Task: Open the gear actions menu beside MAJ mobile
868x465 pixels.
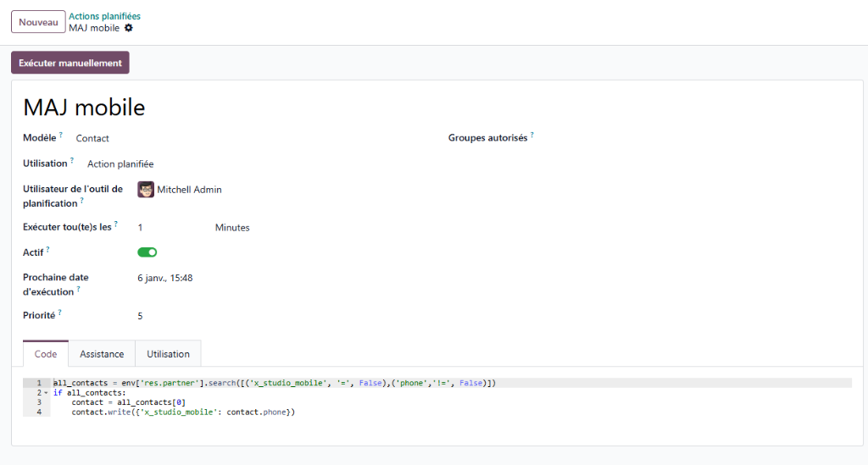Action: pyautogui.click(x=129, y=28)
